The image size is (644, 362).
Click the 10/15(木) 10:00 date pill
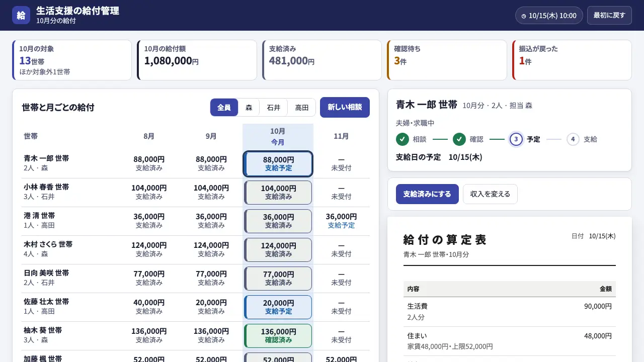549,16
